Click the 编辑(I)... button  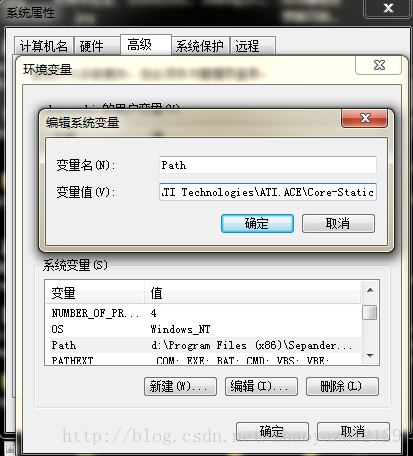point(261,387)
